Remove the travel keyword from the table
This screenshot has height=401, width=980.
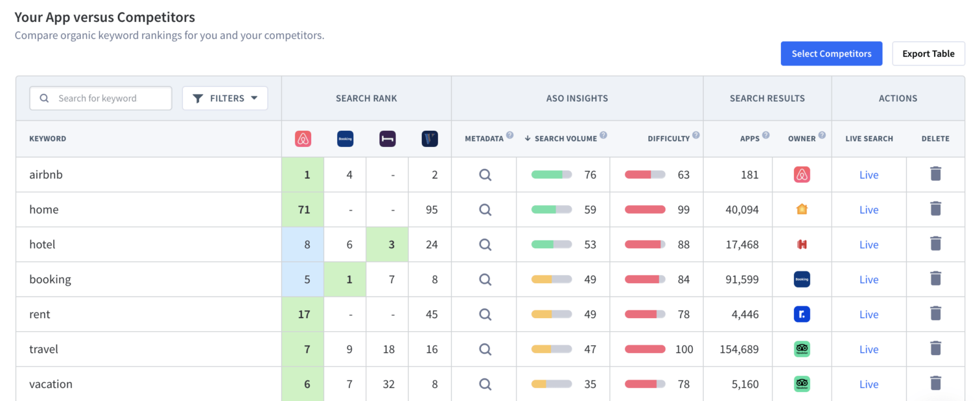click(x=935, y=349)
